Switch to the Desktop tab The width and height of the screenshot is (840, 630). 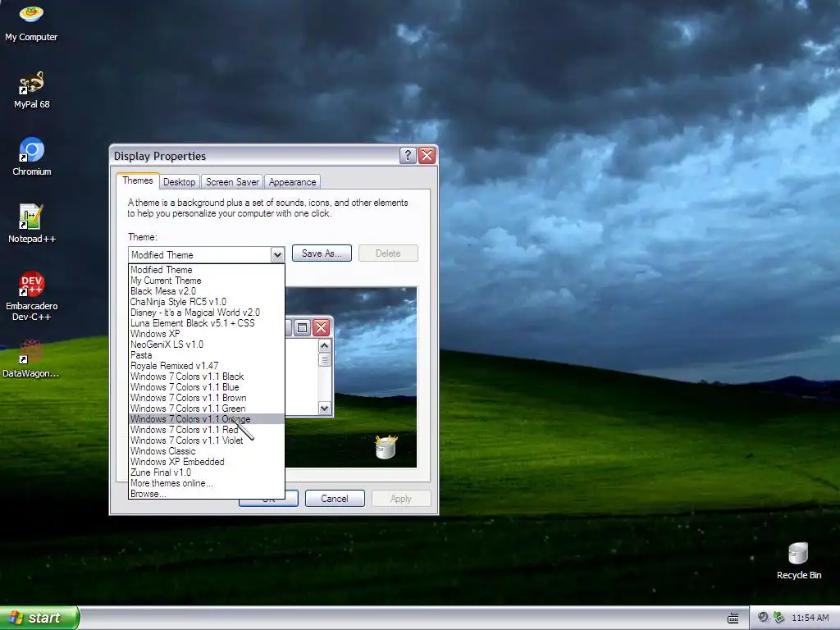[x=180, y=182]
